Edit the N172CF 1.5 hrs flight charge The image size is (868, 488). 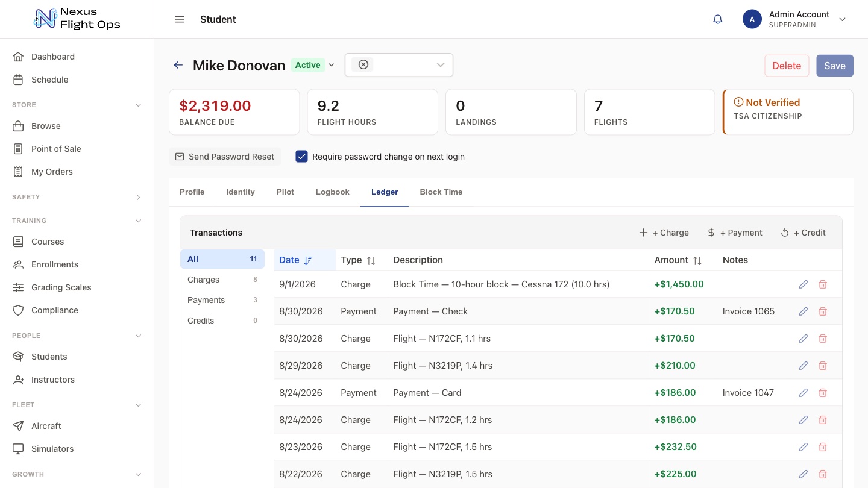[803, 447]
